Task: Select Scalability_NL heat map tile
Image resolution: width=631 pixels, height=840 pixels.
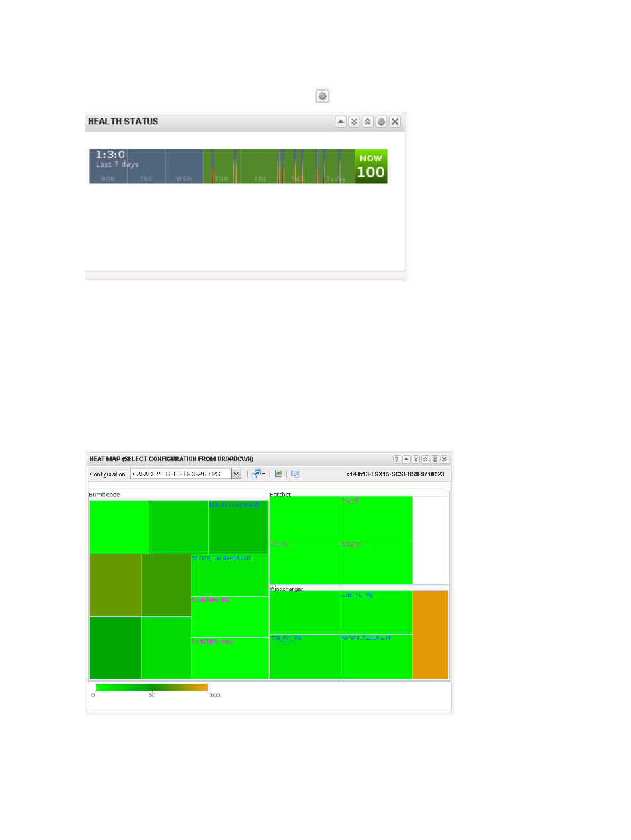Action: click(x=230, y=616)
